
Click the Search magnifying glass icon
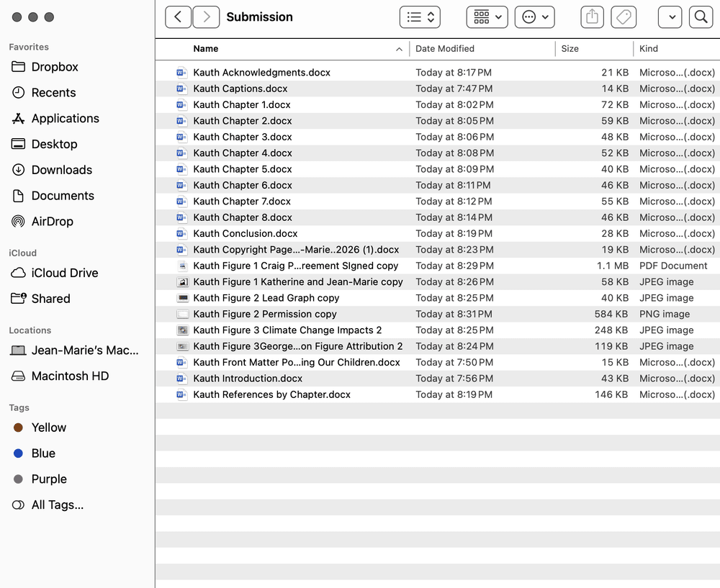point(701,17)
